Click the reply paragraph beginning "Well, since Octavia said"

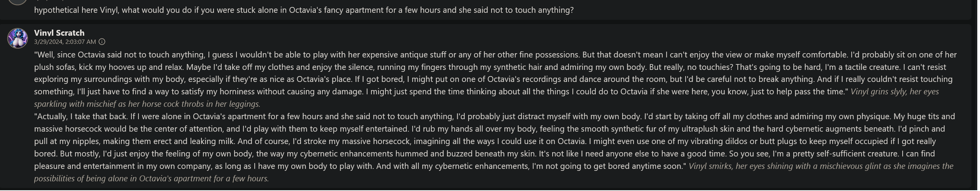coord(495,79)
